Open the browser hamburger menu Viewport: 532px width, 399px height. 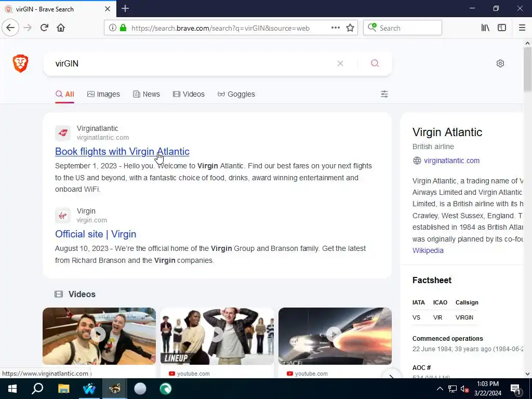[x=522, y=28]
